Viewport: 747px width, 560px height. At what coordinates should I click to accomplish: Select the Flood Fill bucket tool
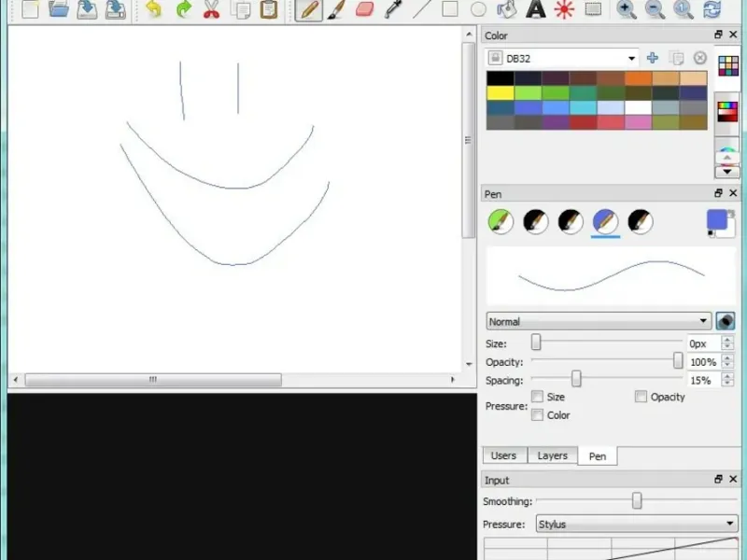[506, 9]
